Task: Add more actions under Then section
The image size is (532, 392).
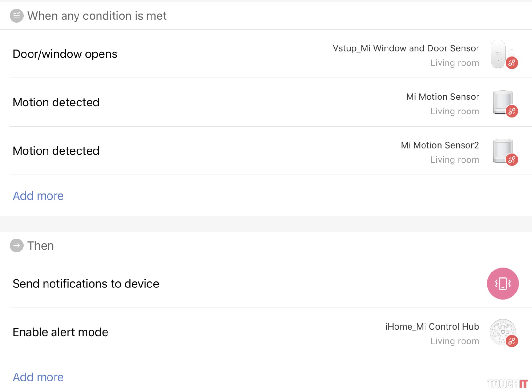Action: tap(38, 377)
